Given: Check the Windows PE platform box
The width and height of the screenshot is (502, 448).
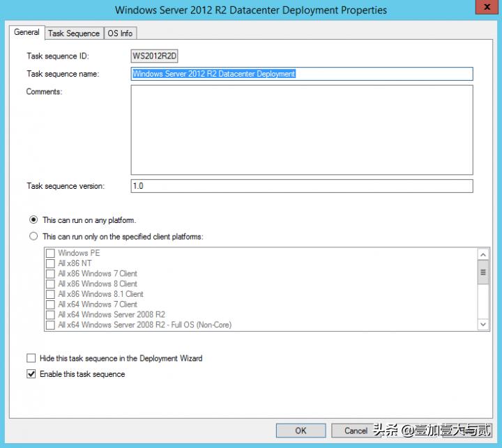Looking at the screenshot, I should coord(50,253).
